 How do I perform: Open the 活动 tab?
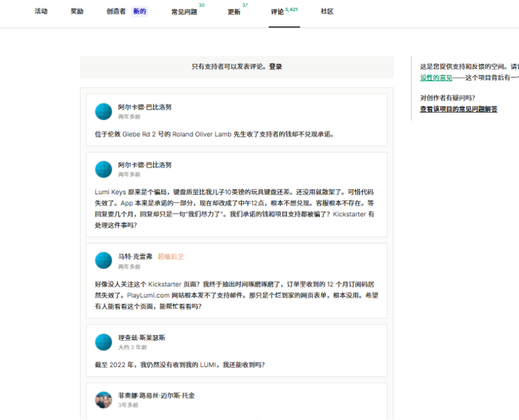[41, 12]
